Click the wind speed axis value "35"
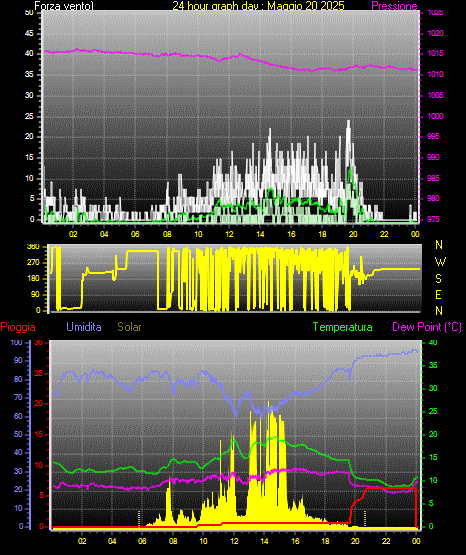 [x=29, y=74]
